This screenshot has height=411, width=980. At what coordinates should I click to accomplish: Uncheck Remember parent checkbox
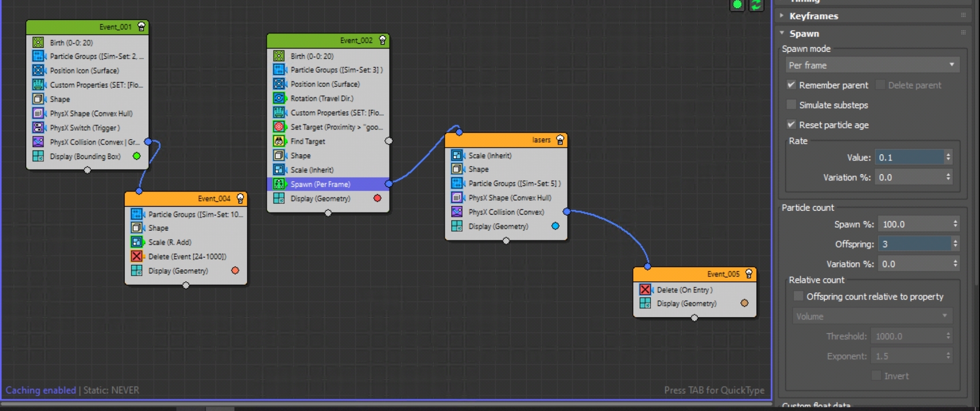(x=791, y=85)
